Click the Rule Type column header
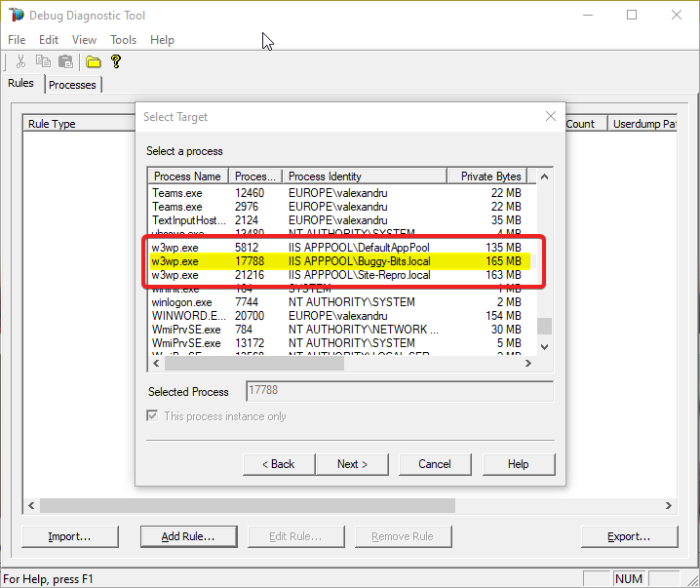Screen dimensions: 700x588 tap(80, 124)
